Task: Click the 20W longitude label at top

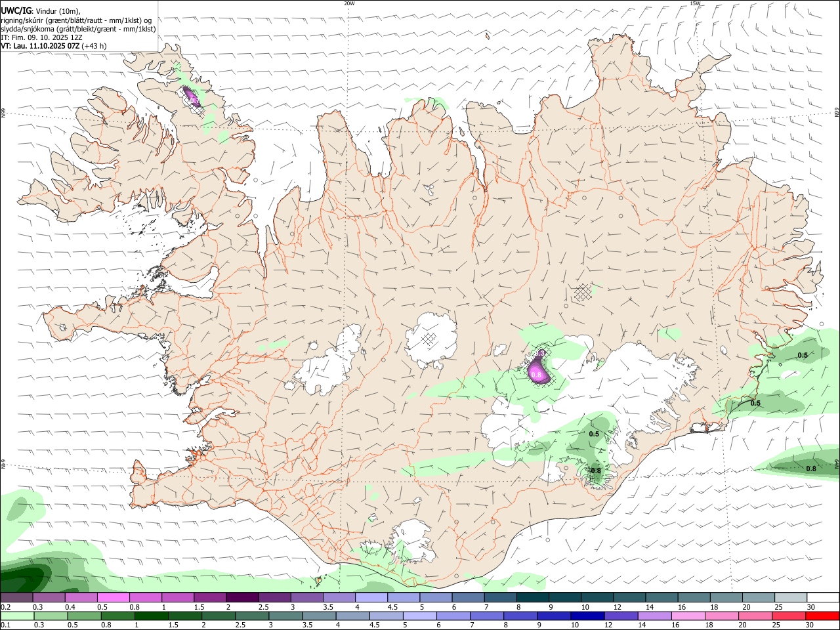Action: (x=349, y=3)
